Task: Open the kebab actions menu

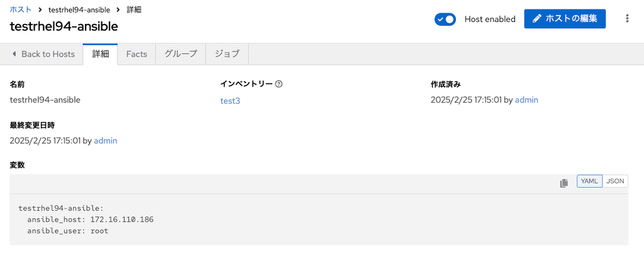Action: coord(626,19)
